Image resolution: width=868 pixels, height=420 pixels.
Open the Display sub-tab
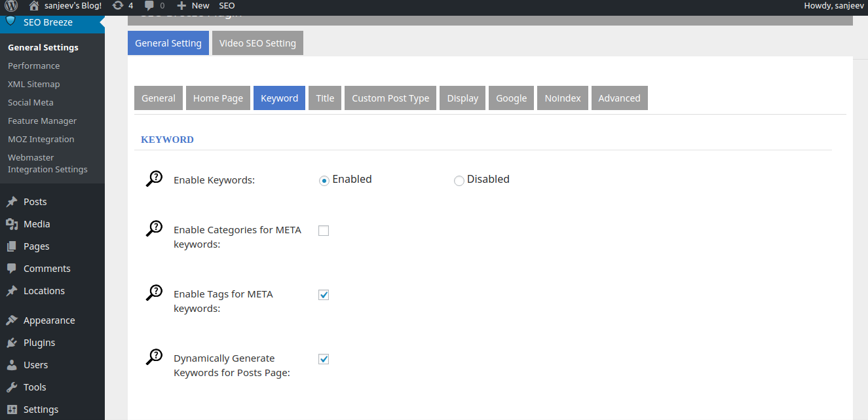click(x=462, y=98)
